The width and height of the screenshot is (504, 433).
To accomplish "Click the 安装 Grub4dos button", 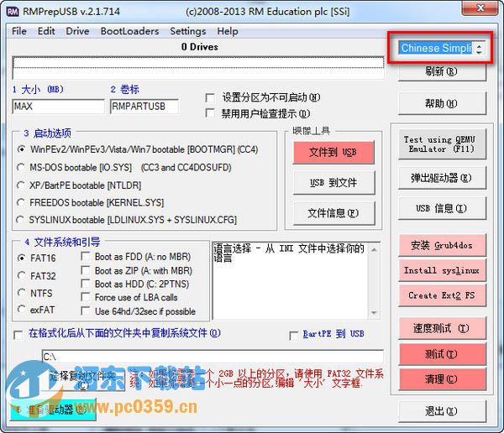I will tap(442, 245).
